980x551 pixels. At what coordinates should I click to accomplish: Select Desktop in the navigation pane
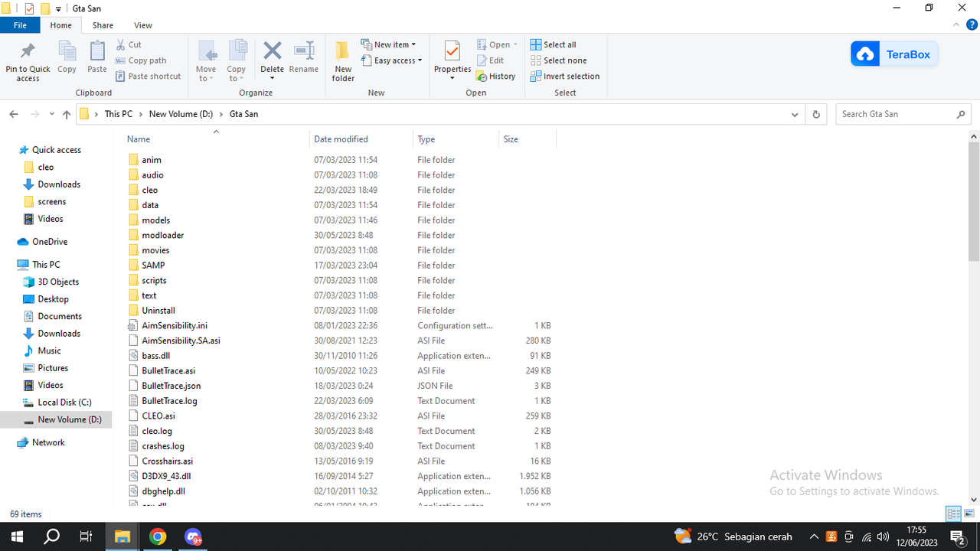tap(53, 299)
